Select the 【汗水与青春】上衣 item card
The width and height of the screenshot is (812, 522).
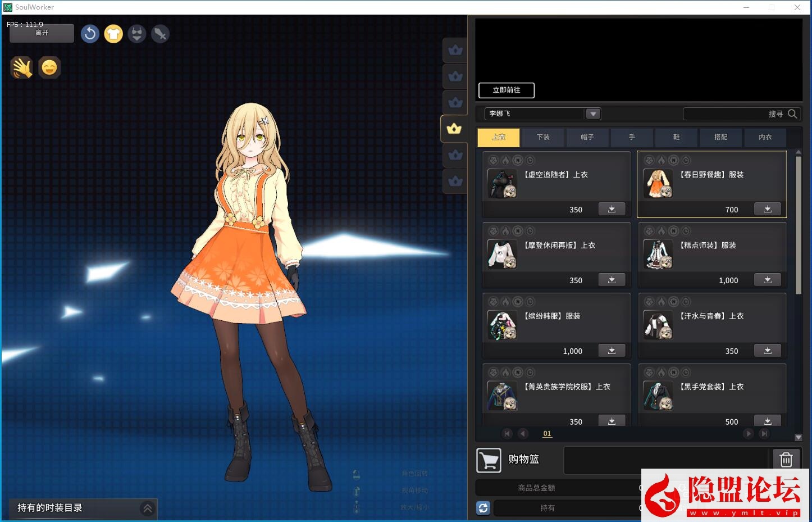[x=712, y=326]
